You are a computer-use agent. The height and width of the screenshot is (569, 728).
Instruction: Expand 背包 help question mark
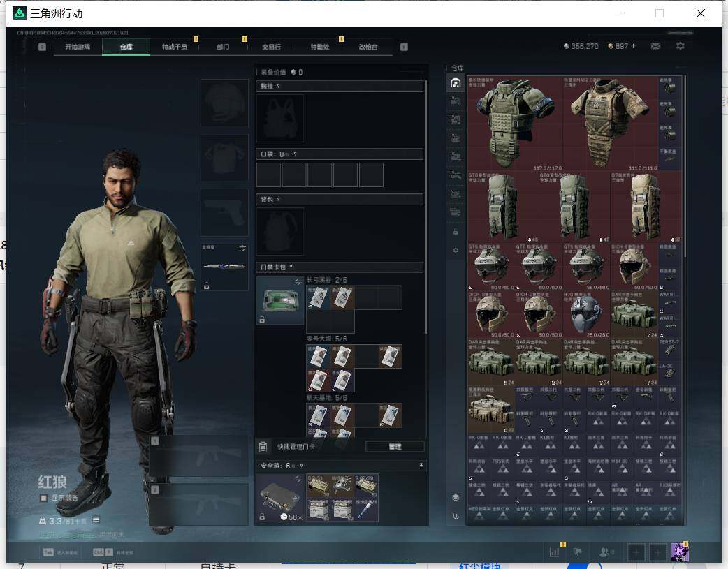pos(278,200)
